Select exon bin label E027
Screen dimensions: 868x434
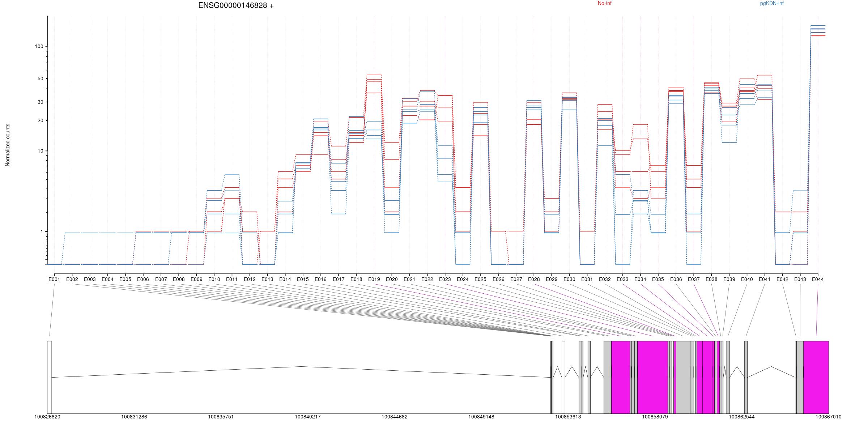point(516,279)
